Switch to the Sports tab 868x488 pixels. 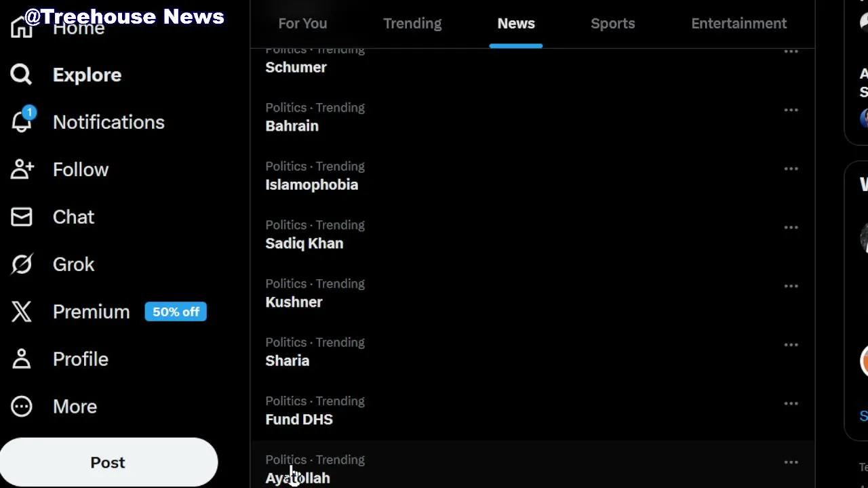612,24
